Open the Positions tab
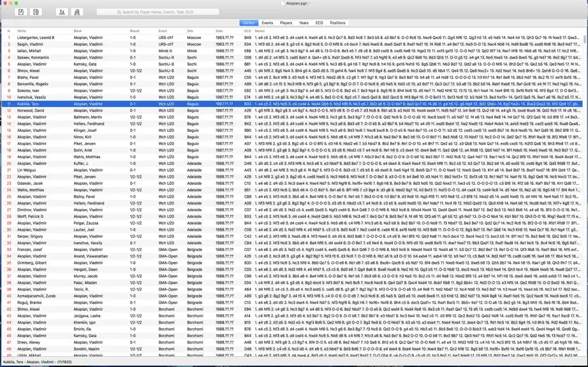The height and width of the screenshot is (367, 588). [337, 23]
